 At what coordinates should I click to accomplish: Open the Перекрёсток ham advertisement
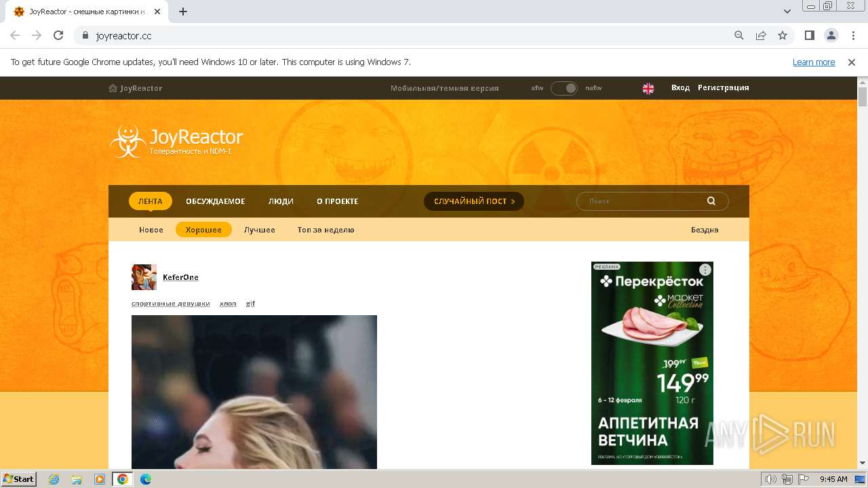pyautogui.click(x=652, y=363)
